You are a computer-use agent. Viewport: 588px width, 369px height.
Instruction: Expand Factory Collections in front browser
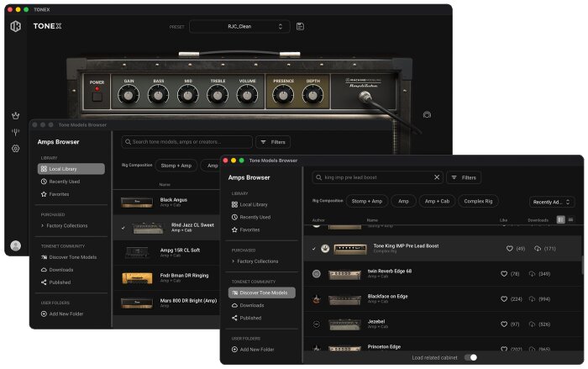point(255,261)
